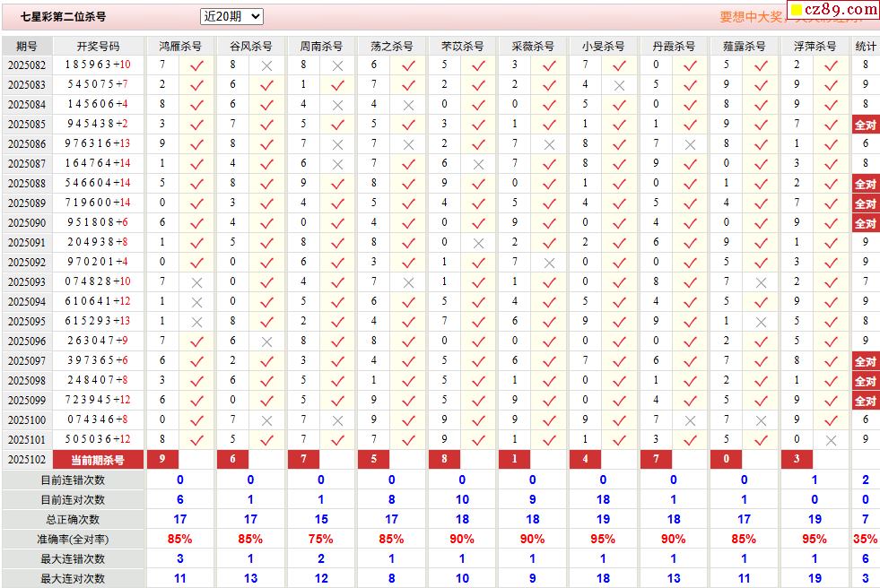Click the 75% accuracy under 周南杀号

point(321,540)
